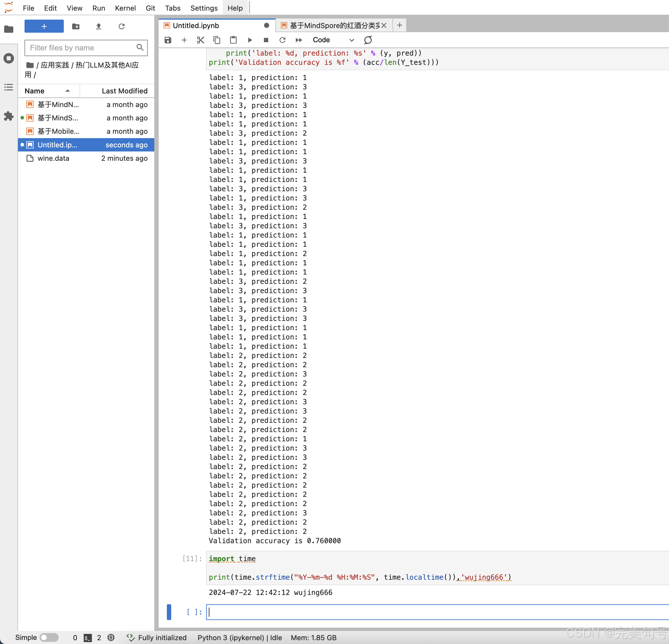Open the Table of Contents sidebar
The image size is (669, 644).
click(x=8, y=87)
